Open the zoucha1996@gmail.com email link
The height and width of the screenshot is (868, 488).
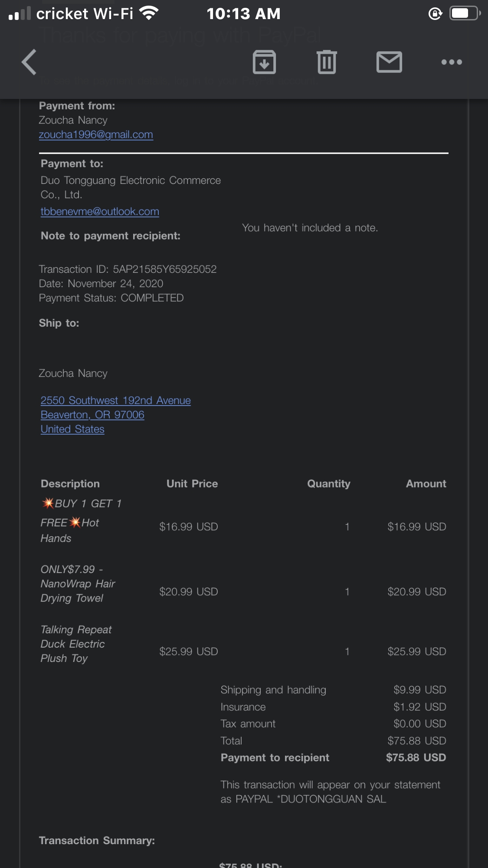tap(96, 134)
